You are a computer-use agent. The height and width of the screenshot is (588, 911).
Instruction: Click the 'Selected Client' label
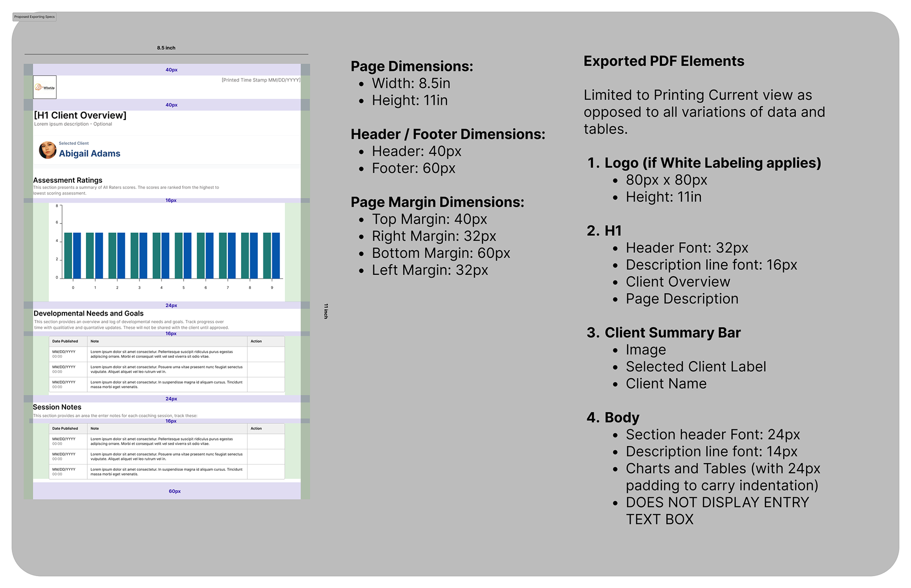[x=74, y=143]
